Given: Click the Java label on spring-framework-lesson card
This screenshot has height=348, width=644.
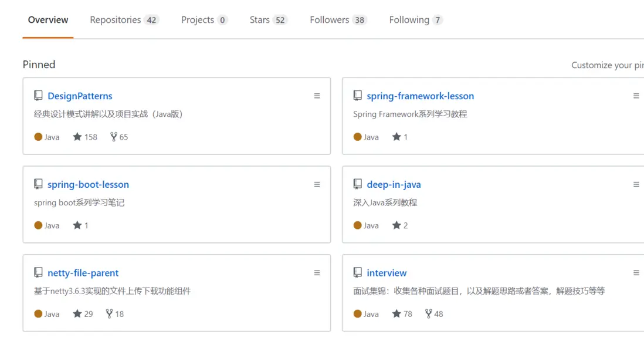Looking at the screenshot, I should click(x=371, y=137).
